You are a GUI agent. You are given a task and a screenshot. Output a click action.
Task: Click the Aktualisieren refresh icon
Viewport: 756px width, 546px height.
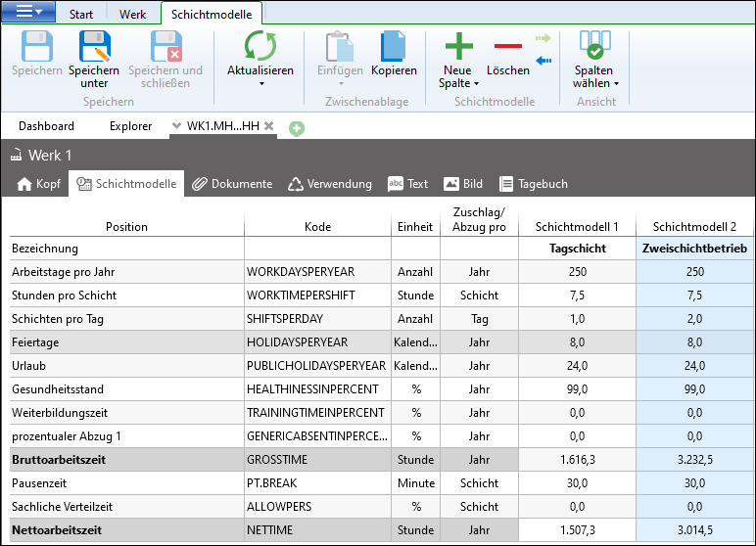coord(260,46)
